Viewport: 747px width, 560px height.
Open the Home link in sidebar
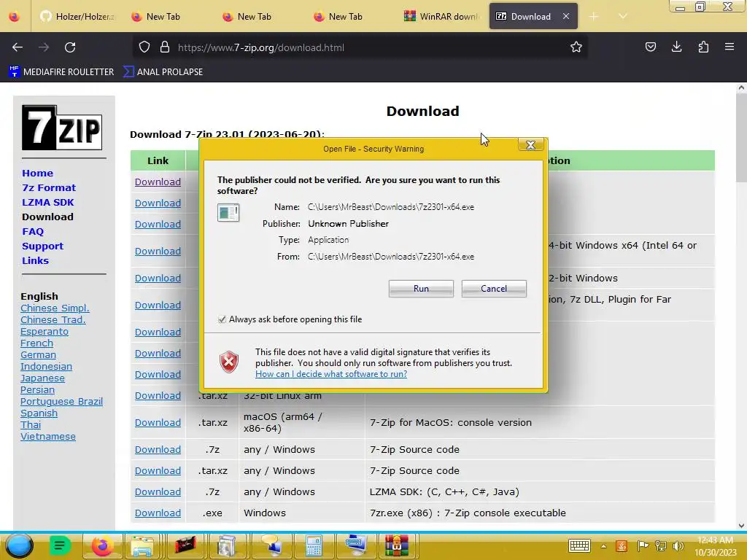coord(37,174)
